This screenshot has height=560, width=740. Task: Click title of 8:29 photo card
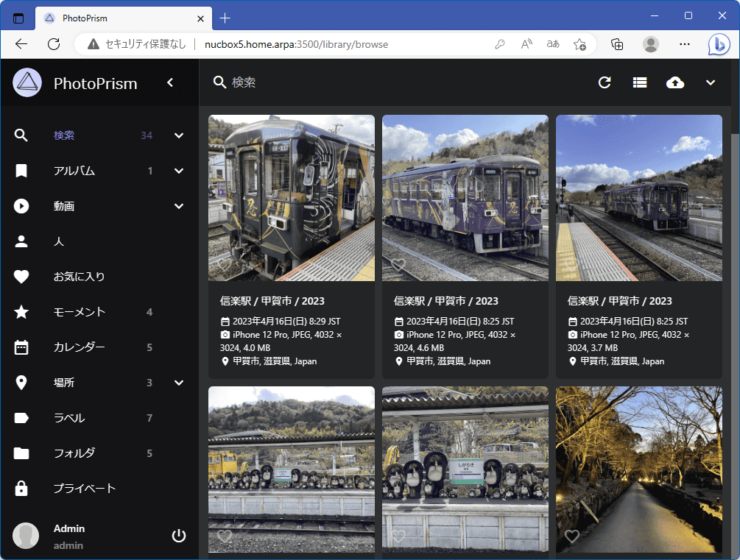(x=272, y=301)
